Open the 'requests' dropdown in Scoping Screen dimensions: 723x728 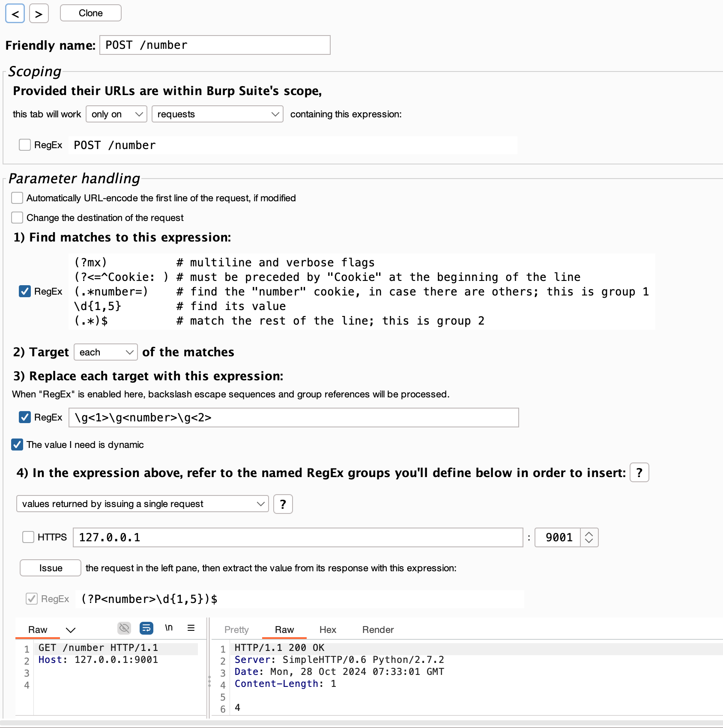[x=218, y=114]
